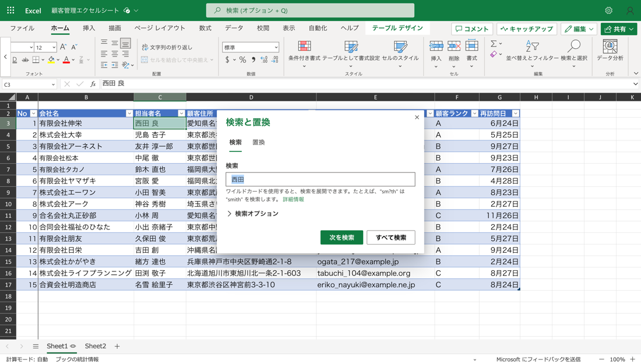Align text right
Viewport: 641px width, 364px height.
pos(125,54)
